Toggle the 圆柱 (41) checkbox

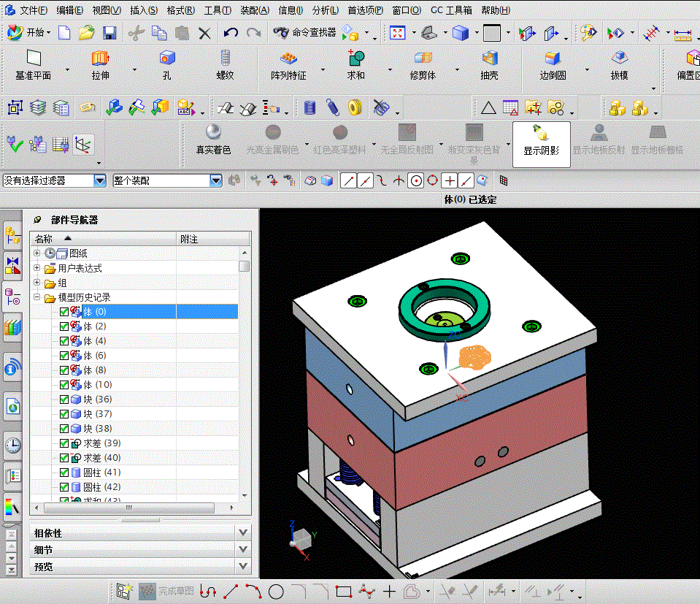pyautogui.click(x=64, y=473)
